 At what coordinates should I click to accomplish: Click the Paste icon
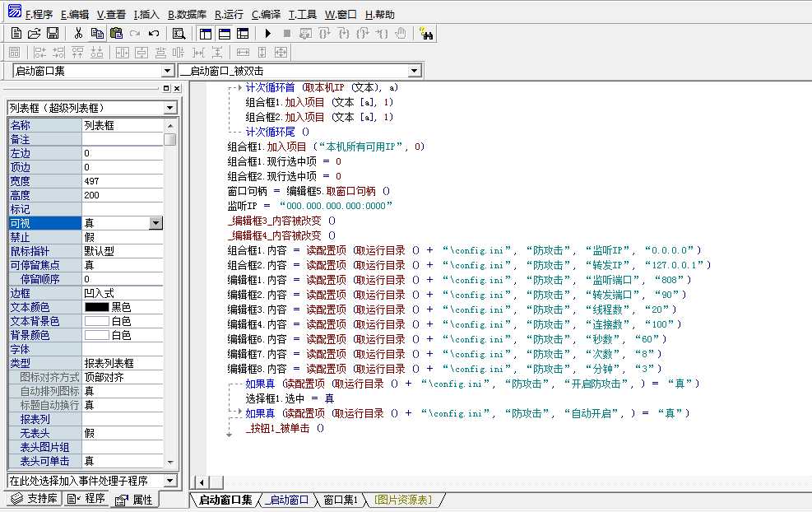point(117,32)
